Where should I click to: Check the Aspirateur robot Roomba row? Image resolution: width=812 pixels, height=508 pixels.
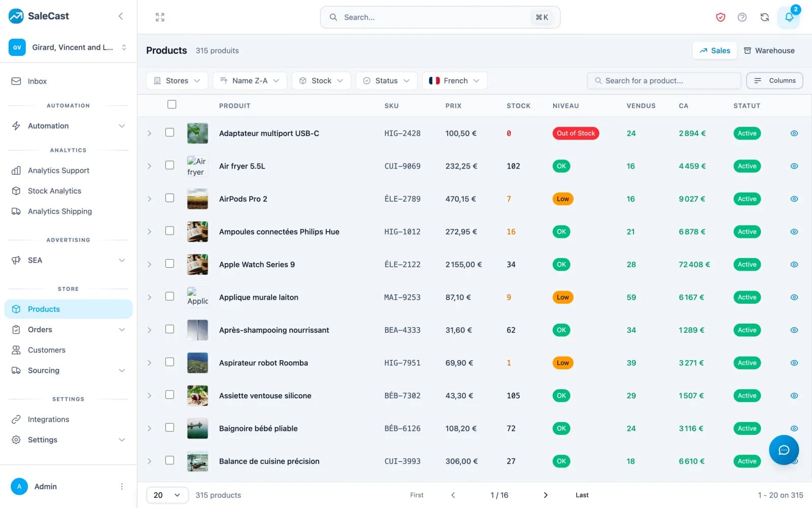click(x=170, y=362)
